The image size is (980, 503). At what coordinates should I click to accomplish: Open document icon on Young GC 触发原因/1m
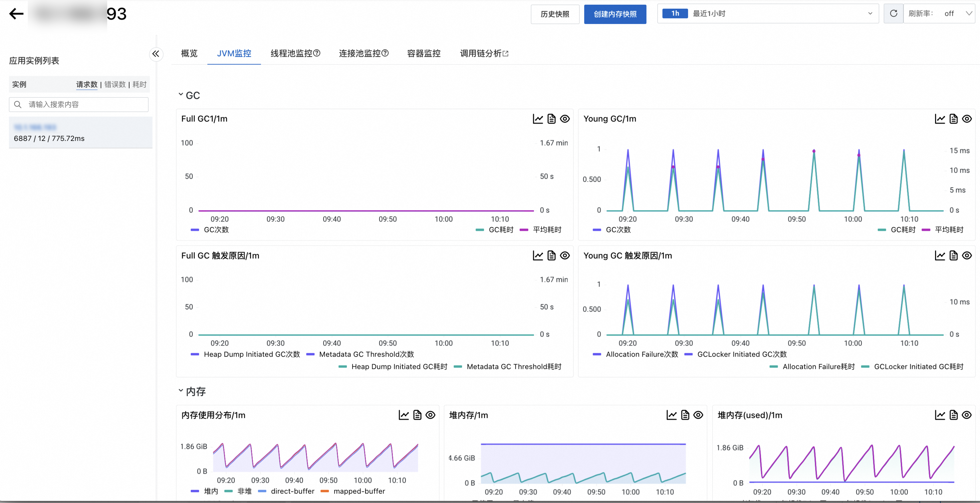[953, 255]
